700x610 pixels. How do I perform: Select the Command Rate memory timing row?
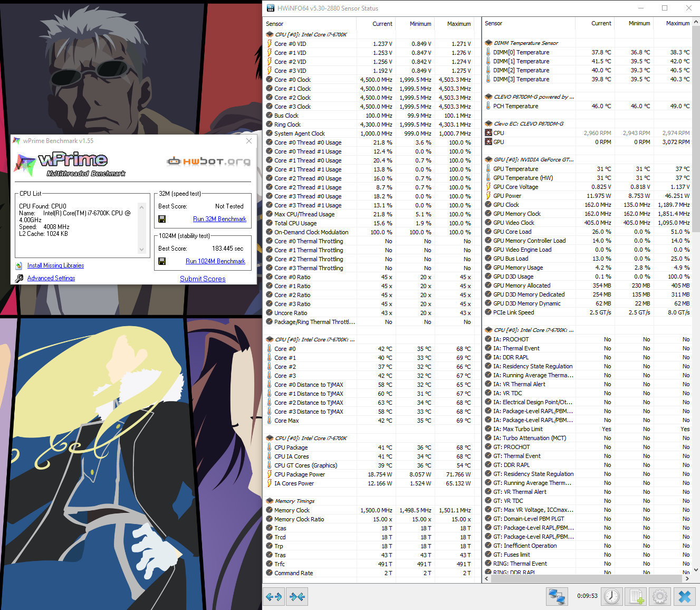click(x=369, y=573)
